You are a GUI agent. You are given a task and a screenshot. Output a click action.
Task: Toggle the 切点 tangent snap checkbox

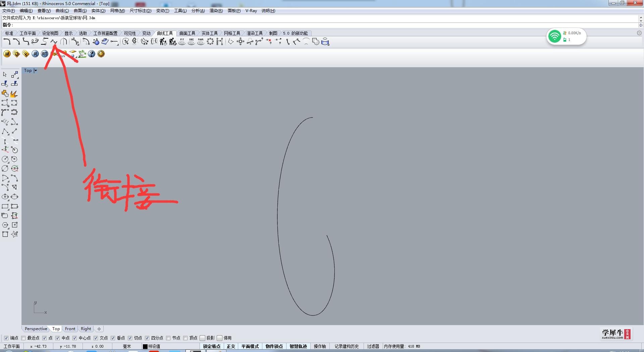[x=130, y=338]
